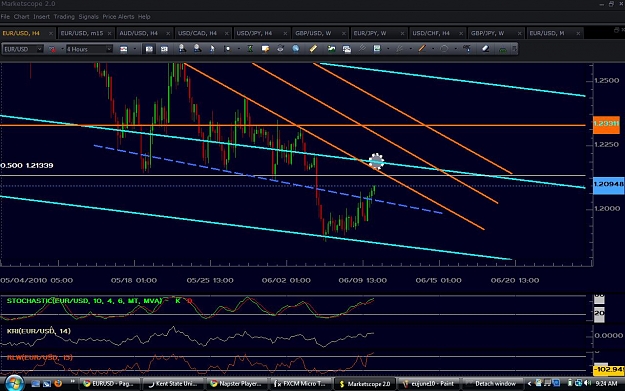Click the zoom in magnifier icon
The width and height of the screenshot is (625, 391).
click(x=182, y=49)
